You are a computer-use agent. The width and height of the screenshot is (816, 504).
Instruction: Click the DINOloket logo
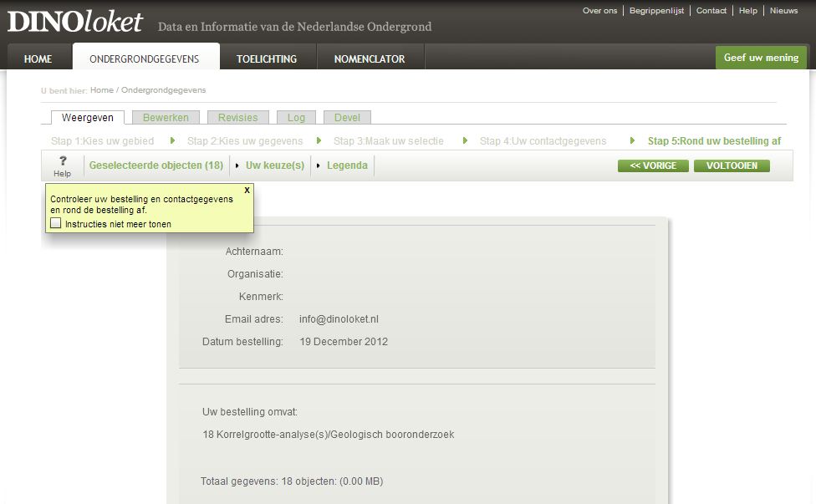(x=75, y=22)
